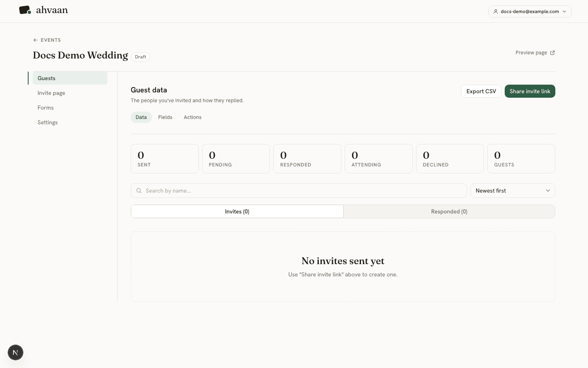
Task: Click the ATTENDING stat card
Action: pyautogui.click(x=379, y=159)
